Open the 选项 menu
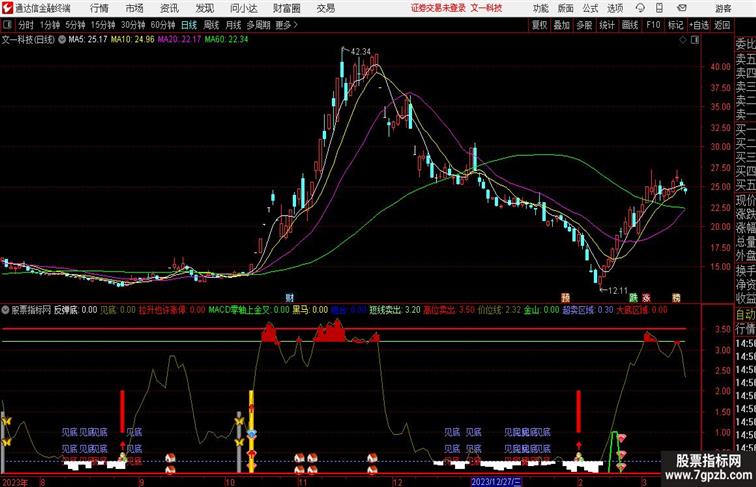The width and height of the screenshot is (756, 487). (615, 8)
